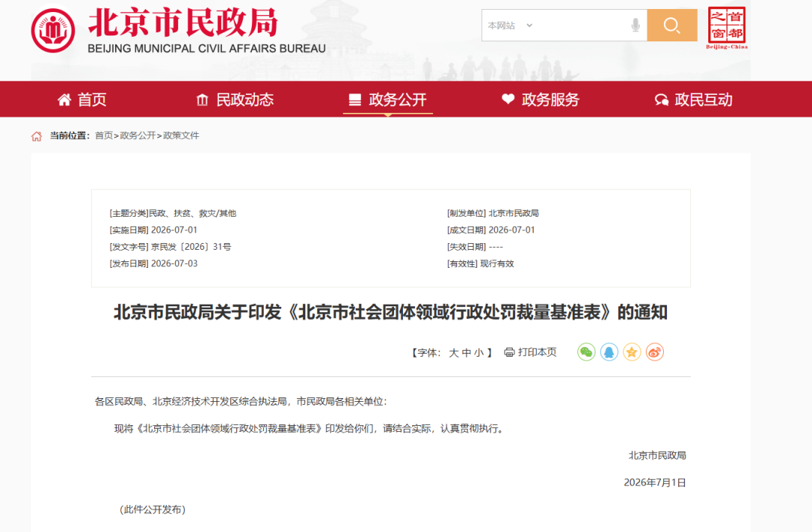Open the 民政动态 navigation tab
This screenshot has height=532, width=812.
coord(235,99)
